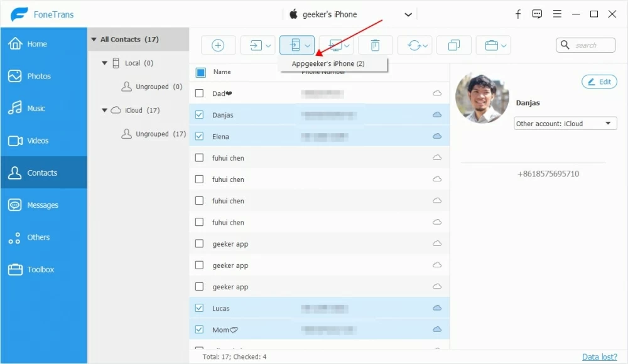Open the feedback chat icon in title bar
This screenshot has height=364, width=628.
tap(537, 14)
